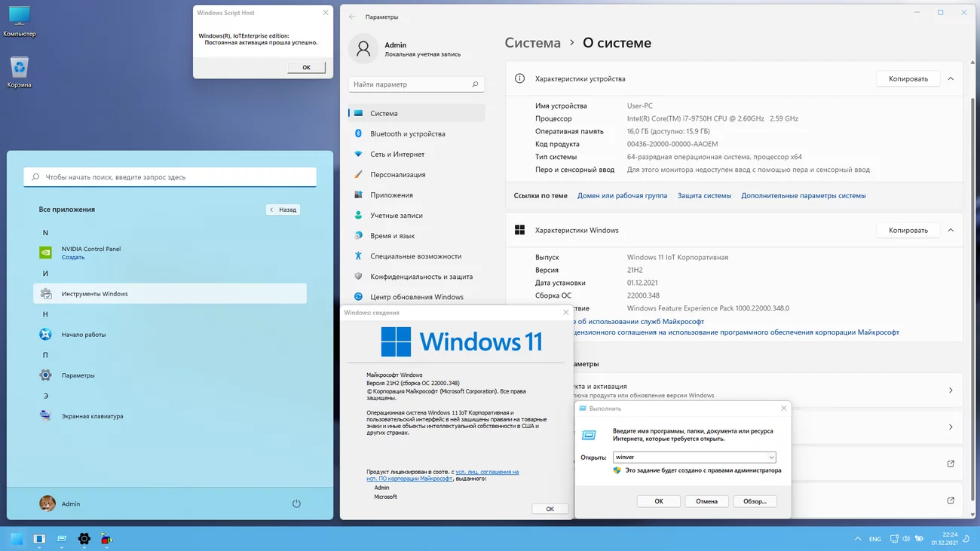This screenshot has width=980, height=551.
Task: Click OK in Windows сведения dialog
Action: click(x=550, y=509)
